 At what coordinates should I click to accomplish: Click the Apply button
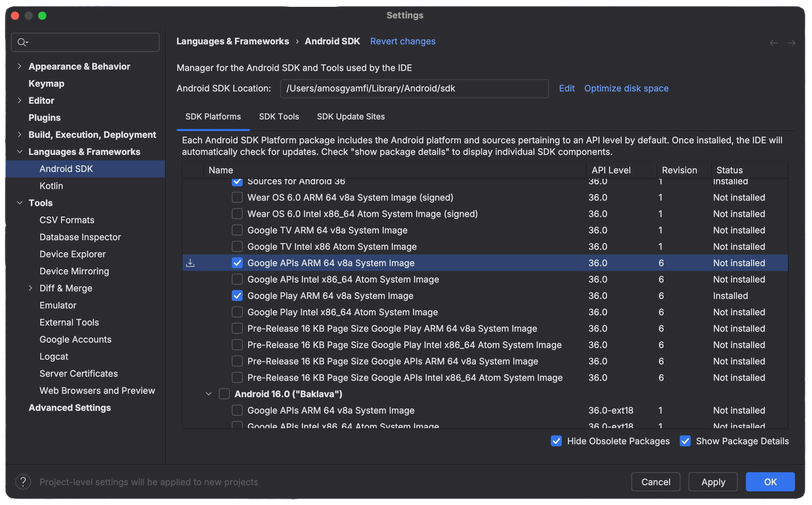713,482
